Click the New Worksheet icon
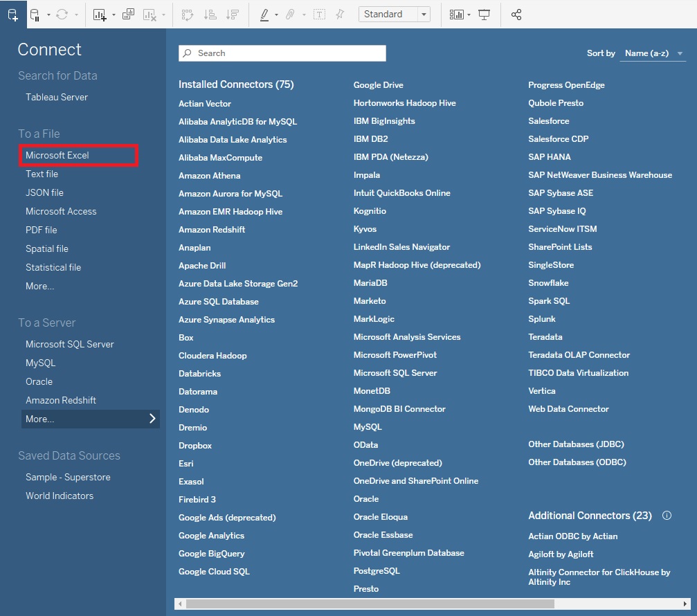The height and width of the screenshot is (616, 697). point(100,15)
